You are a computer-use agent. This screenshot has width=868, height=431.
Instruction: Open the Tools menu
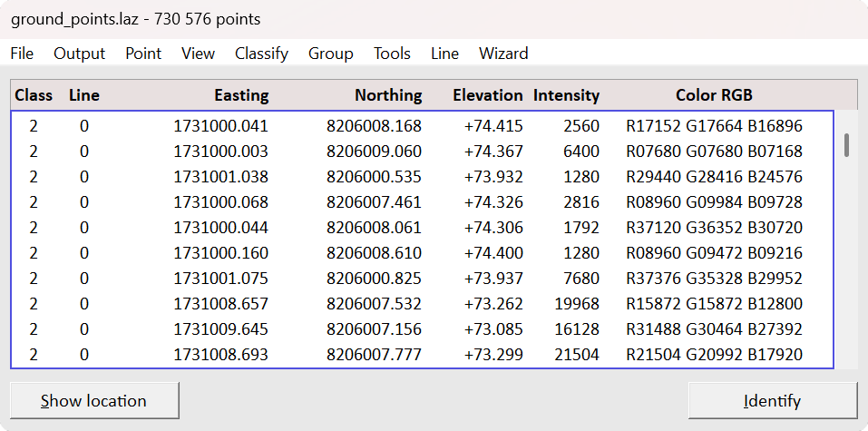[x=392, y=54]
